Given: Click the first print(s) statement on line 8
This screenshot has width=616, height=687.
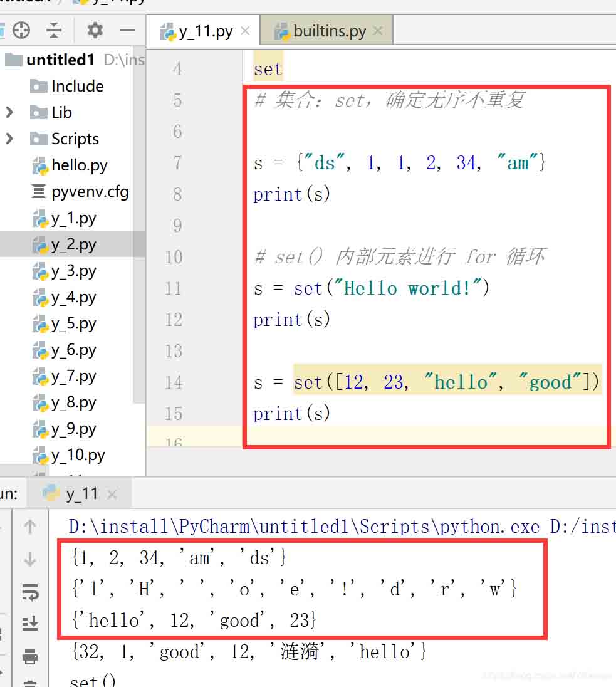Looking at the screenshot, I should 291,194.
